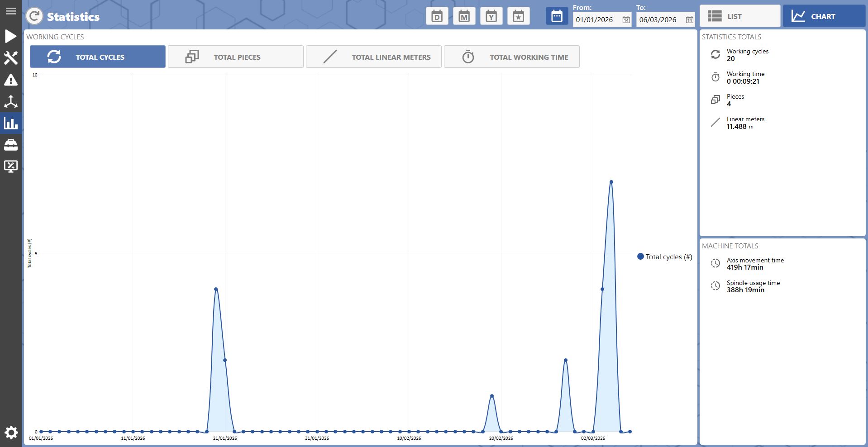Select the daily period D icon
Image resolution: width=868 pixels, height=447 pixels.
click(x=437, y=16)
